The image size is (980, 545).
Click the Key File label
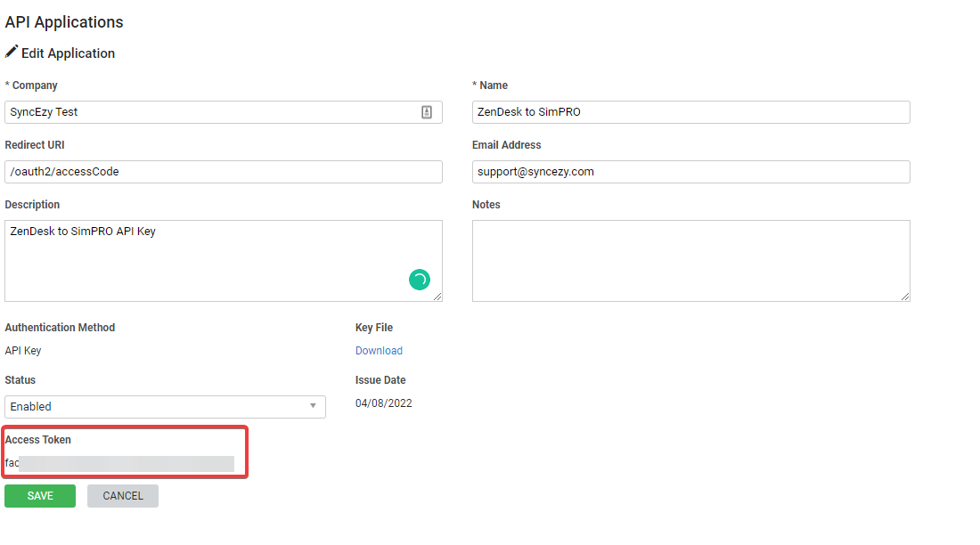(x=374, y=328)
